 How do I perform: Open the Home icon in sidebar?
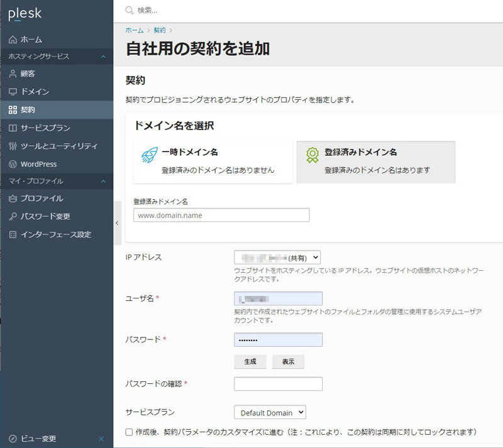(x=13, y=40)
